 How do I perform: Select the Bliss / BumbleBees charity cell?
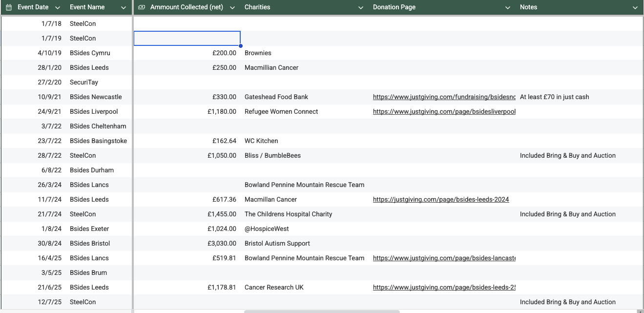[x=306, y=156]
